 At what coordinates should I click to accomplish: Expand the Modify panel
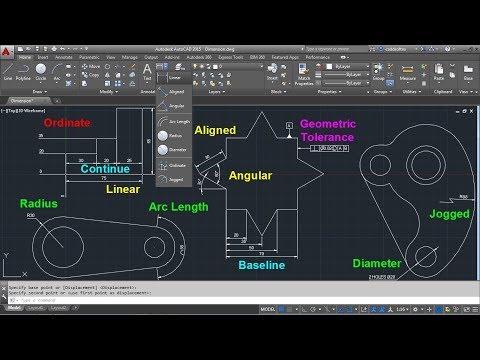pos(109,92)
